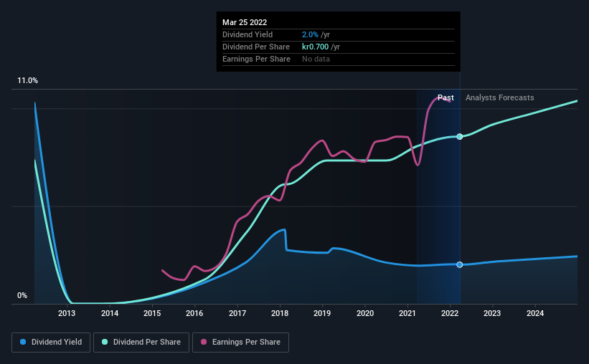Click the 2019 x-axis label
589x364 pixels.
[x=322, y=313]
